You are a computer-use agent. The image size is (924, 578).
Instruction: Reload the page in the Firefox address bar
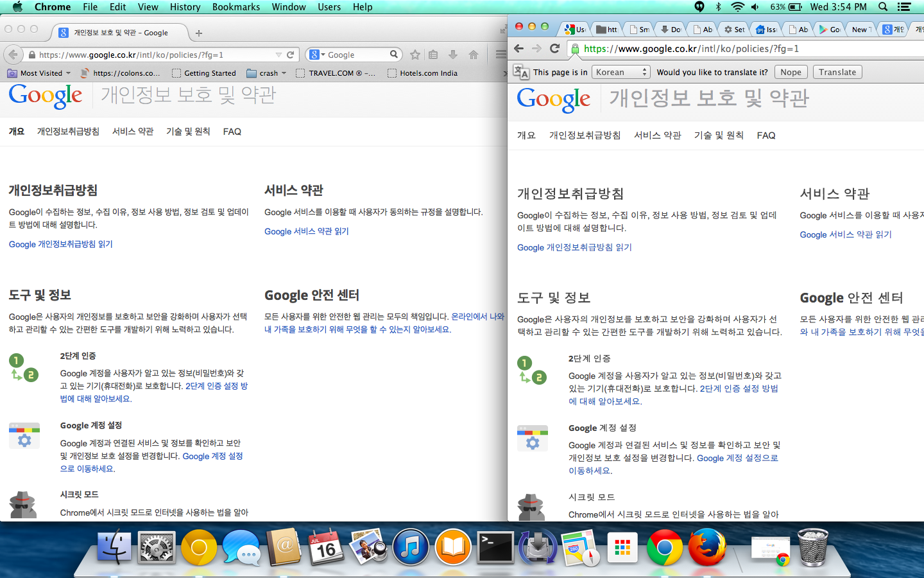[x=291, y=55]
